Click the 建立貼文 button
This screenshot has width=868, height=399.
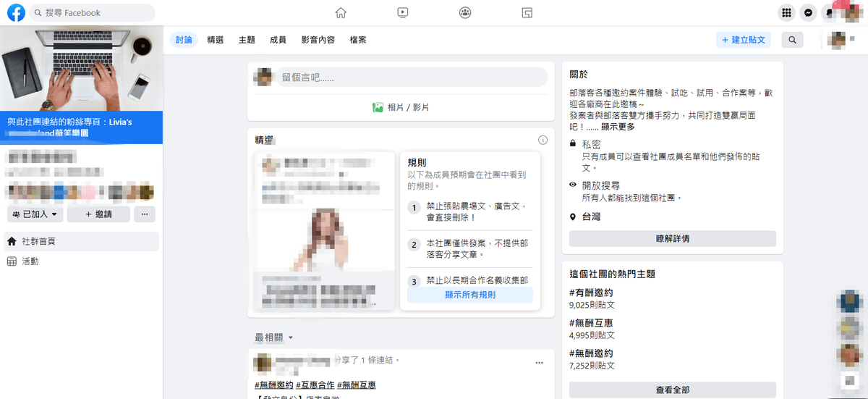[x=743, y=40]
